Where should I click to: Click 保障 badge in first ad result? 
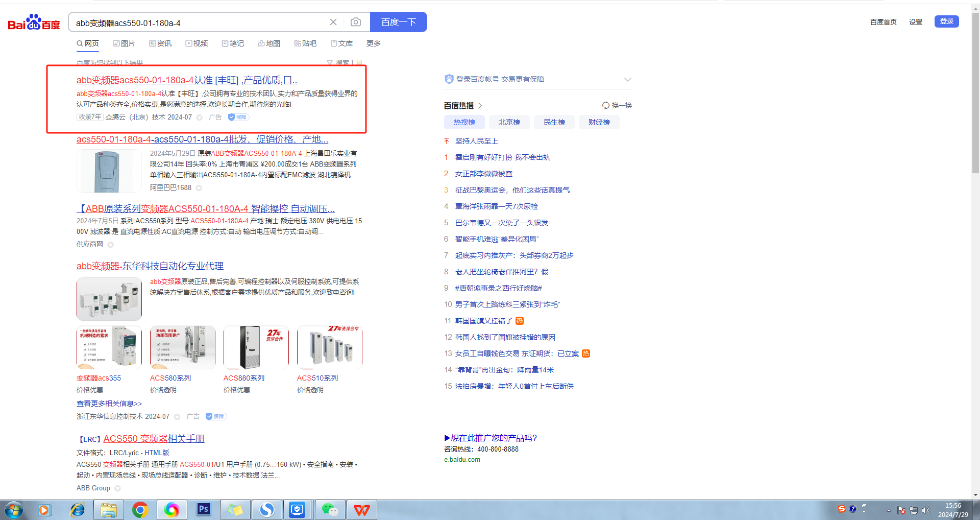tap(238, 117)
